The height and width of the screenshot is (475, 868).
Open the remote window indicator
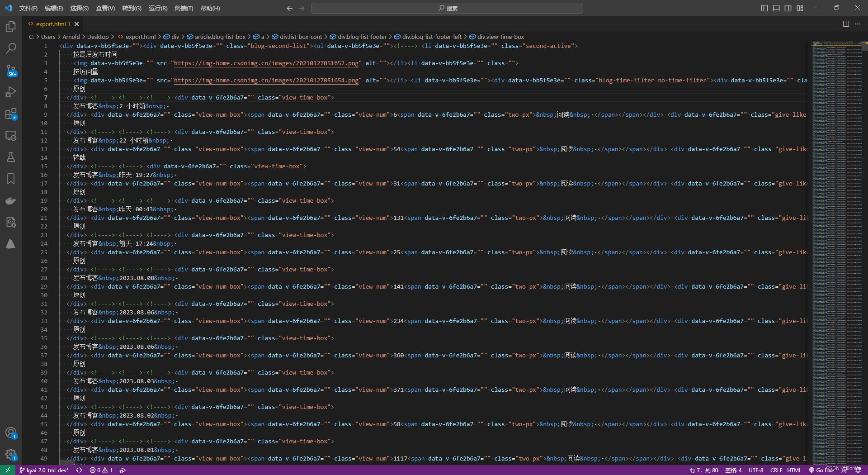pyautogui.click(x=8, y=470)
